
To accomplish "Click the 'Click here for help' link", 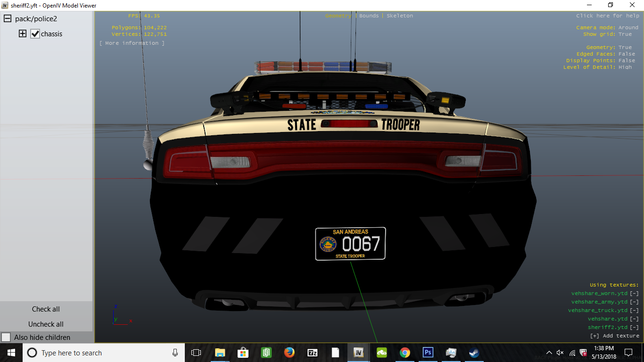I will pyautogui.click(x=608, y=16).
